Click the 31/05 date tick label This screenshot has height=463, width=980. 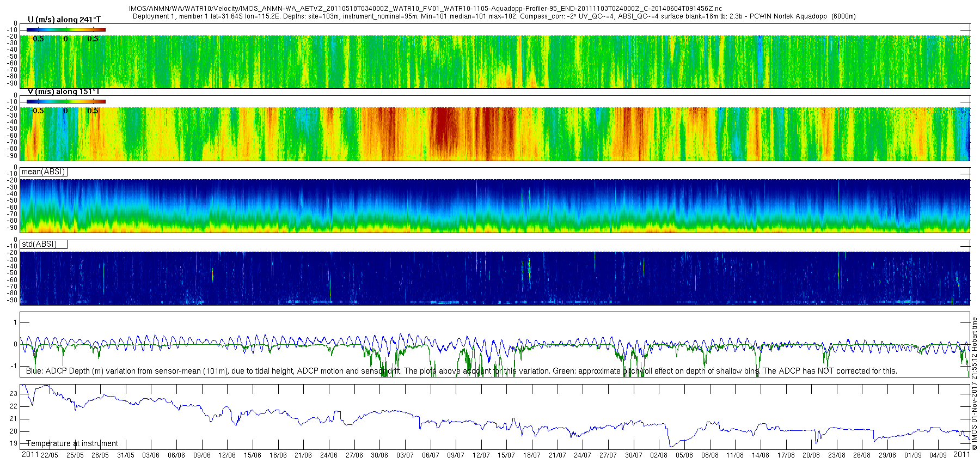coord(126,455)
